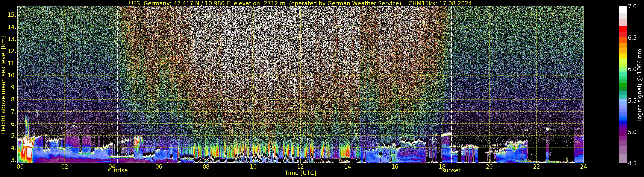Pick the grey bottom segment of the colorbar
The image size is (644, 177).
tap(623, 158)
